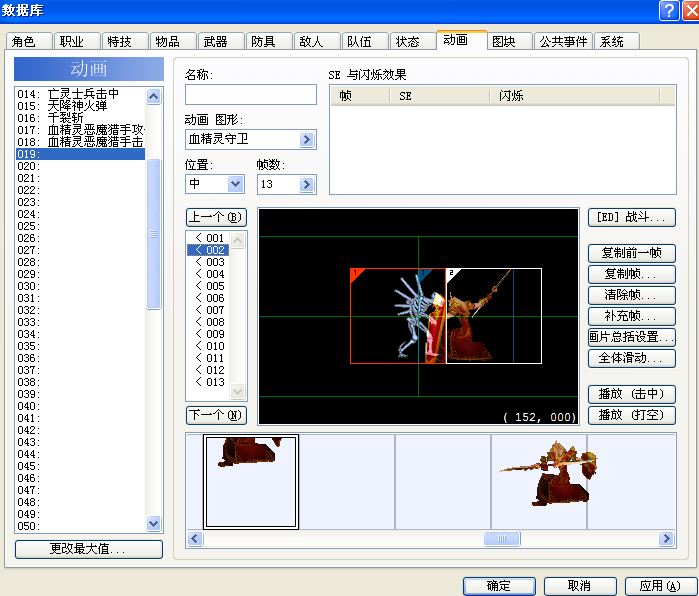Select frame 005 in the frame list
The image size is (699, 596).
(x=209, y=286)
